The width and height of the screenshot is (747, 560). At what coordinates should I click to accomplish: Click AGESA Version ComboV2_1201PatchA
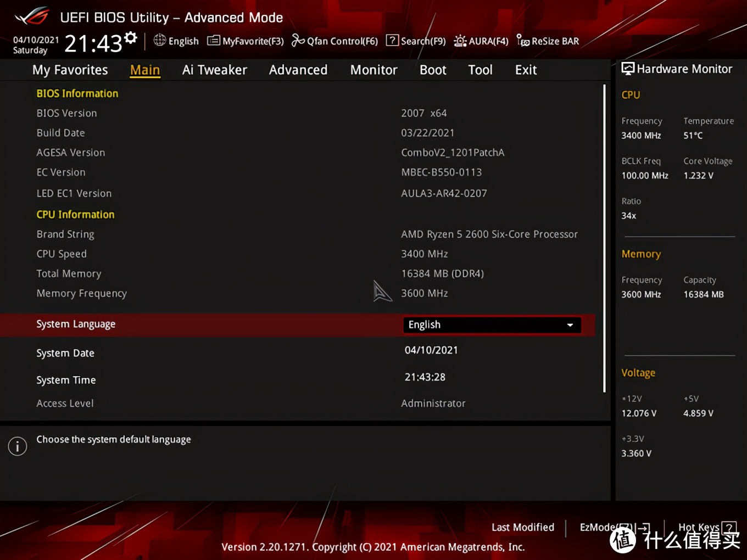pos(453,153)
